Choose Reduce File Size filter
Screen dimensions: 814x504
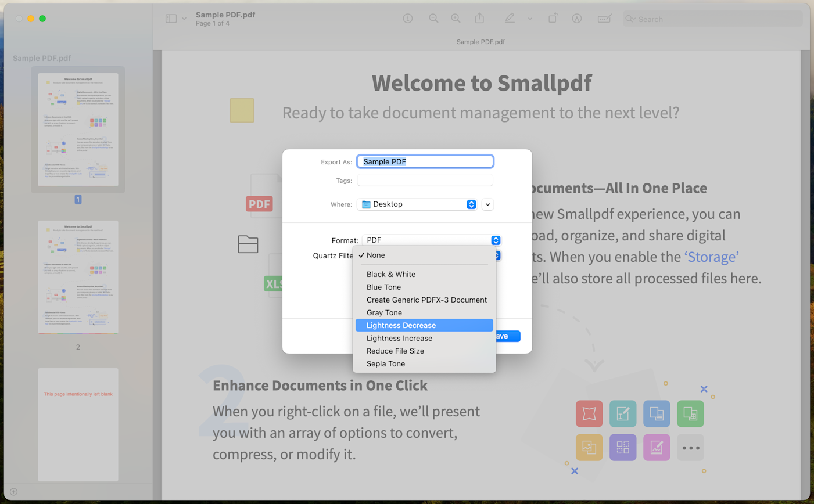coord(424,351)
